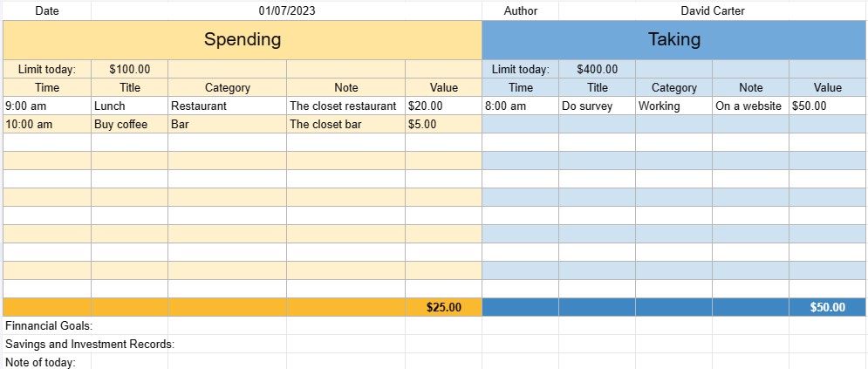Select the Spending section header
Viewport: 868px width, 369px height.
pos(243,39)
